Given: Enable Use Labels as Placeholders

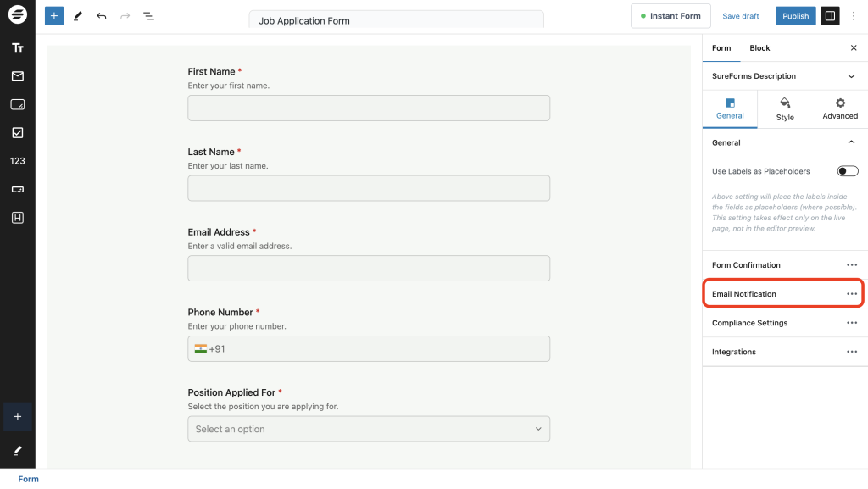Looking at the screenshot, I should tap(847, 170).
